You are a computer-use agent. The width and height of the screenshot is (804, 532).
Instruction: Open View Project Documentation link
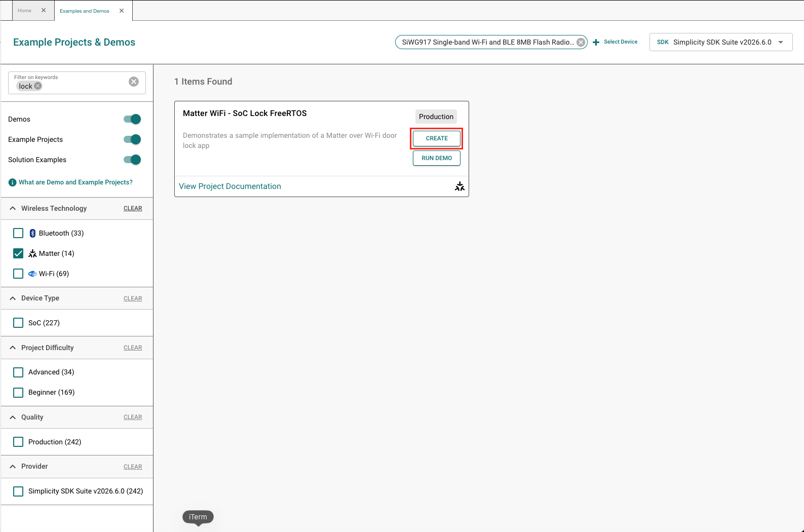click(x=230, y=186)
